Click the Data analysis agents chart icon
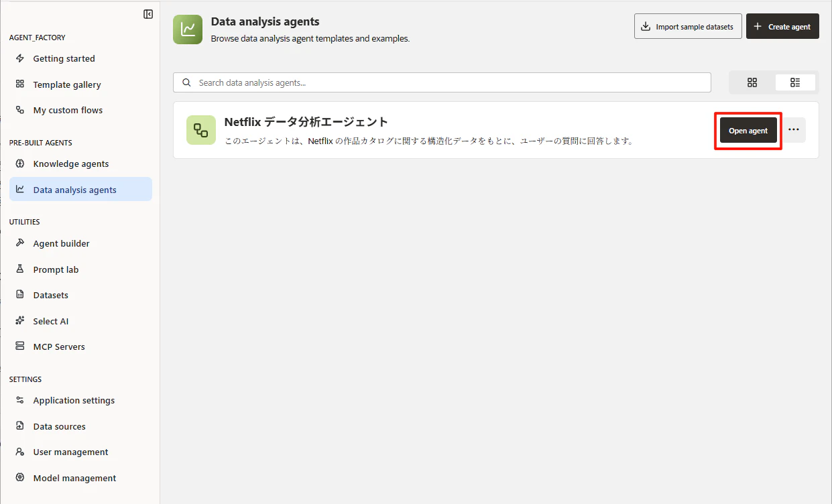The image size is (832, 504). point(20,190)
